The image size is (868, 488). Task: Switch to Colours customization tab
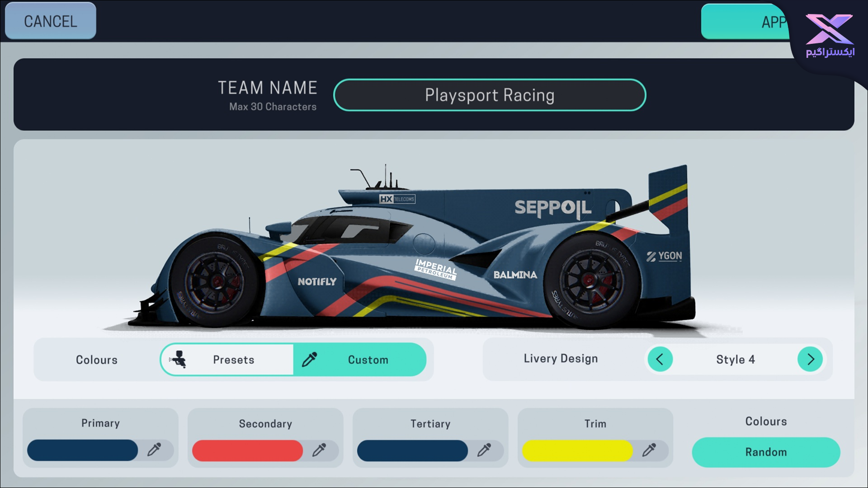tap(97, 359)
